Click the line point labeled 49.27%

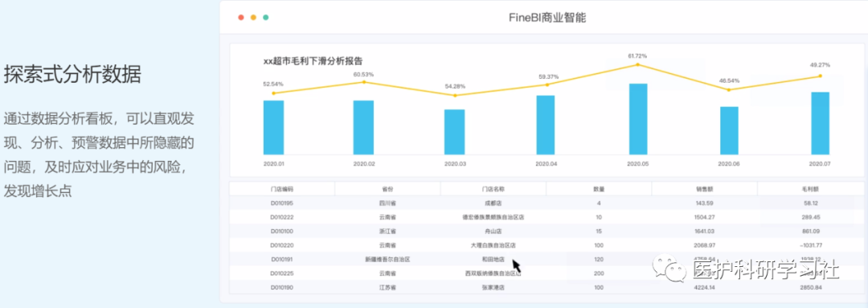click(x=820, y=76)
